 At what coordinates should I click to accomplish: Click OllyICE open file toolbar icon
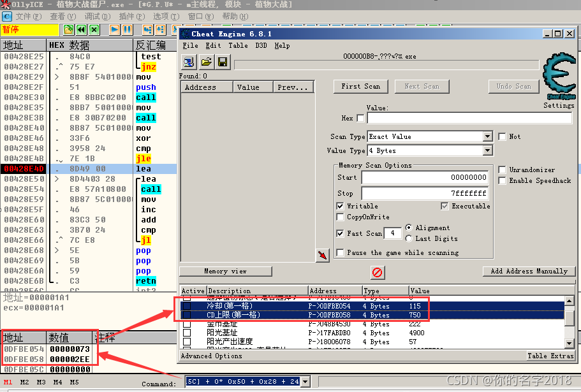68,29
